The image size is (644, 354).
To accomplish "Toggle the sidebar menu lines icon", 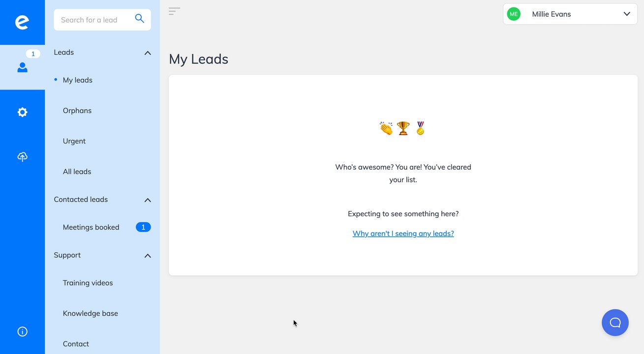I will click(174, 11).
